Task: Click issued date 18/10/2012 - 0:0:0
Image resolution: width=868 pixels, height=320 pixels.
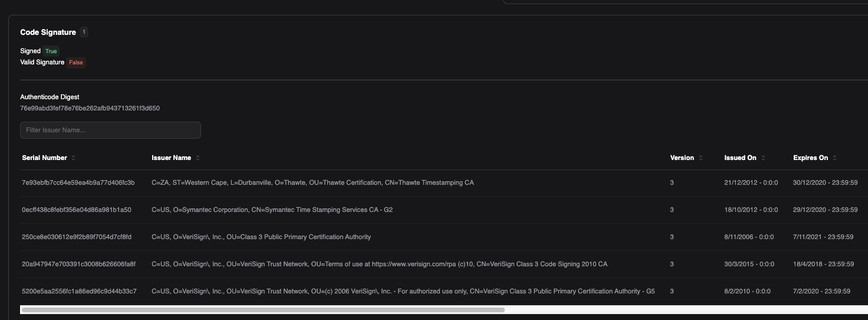Action: (x=751, y=210)
